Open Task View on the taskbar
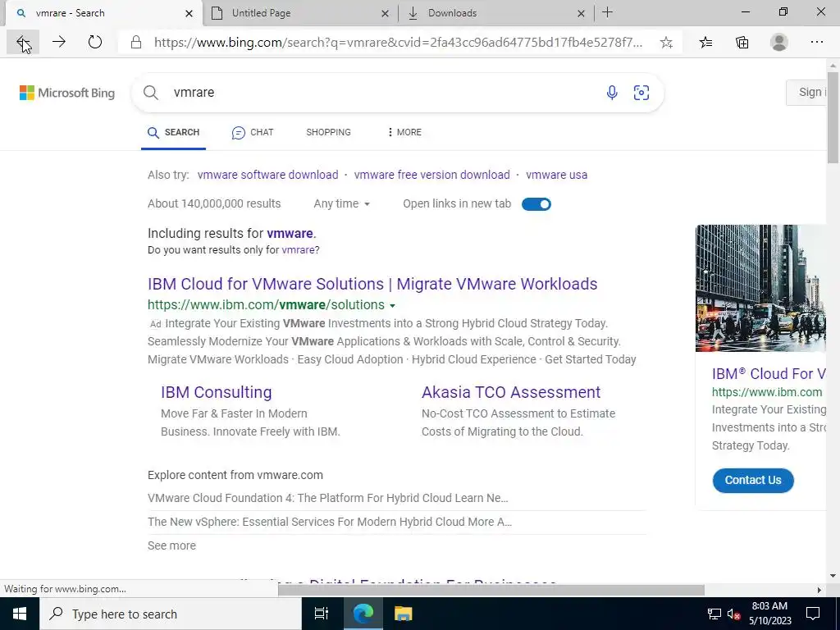 click(x=322, y=614)
